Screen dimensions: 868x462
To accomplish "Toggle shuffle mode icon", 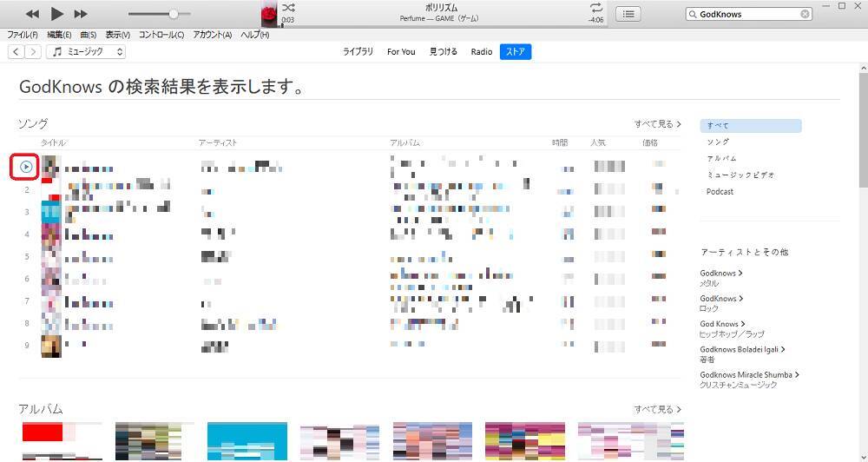I will 288,8.
